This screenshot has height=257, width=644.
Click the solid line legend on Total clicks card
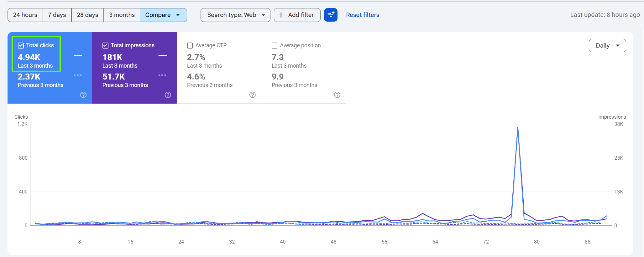click(x=78, y=56)
